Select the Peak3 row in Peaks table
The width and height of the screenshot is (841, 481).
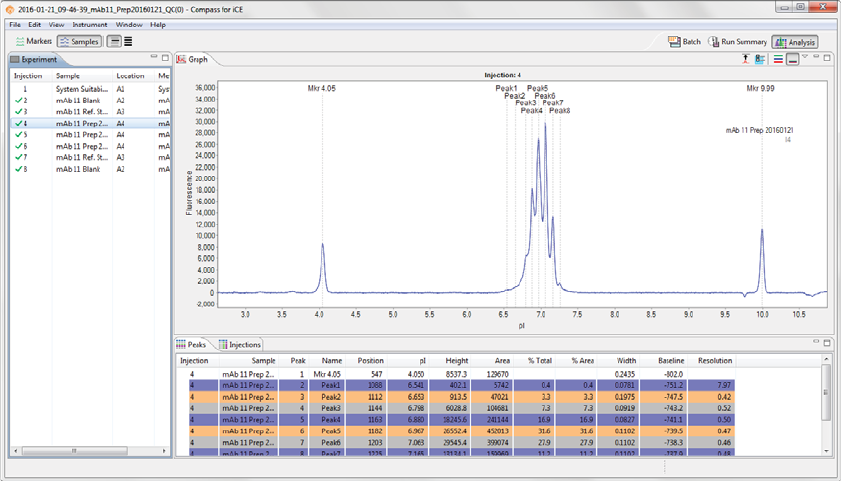point(331,408)
